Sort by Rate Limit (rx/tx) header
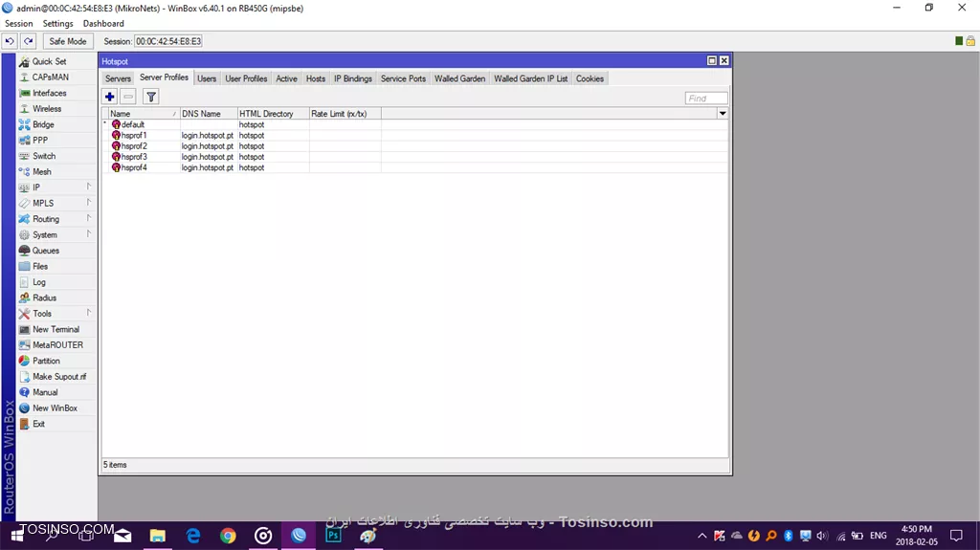Screen dimensions: 980x550 point(345,114)
